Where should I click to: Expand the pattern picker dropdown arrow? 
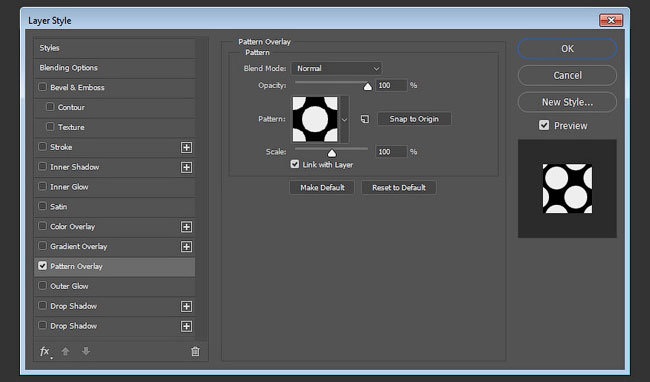[x=344, y=119]
